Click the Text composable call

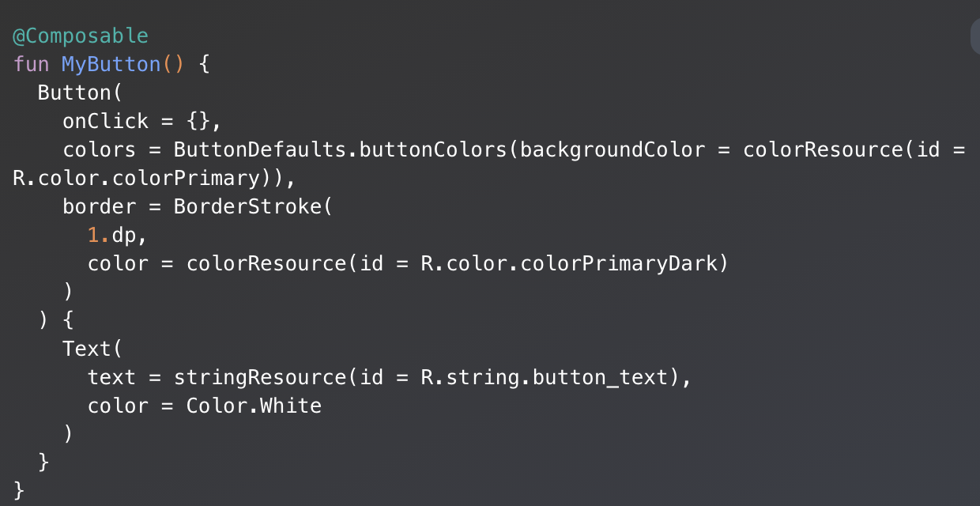click(87, 349)
